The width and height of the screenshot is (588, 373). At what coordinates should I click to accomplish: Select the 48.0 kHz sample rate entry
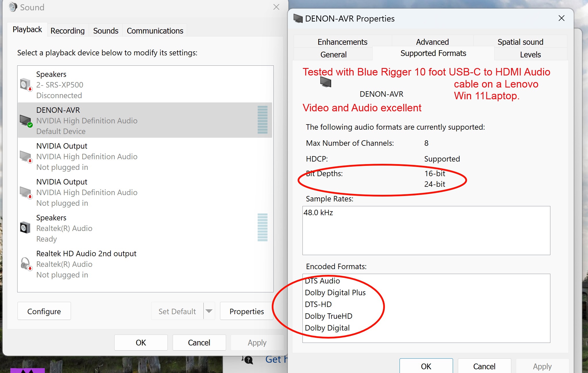pos(318,213)
